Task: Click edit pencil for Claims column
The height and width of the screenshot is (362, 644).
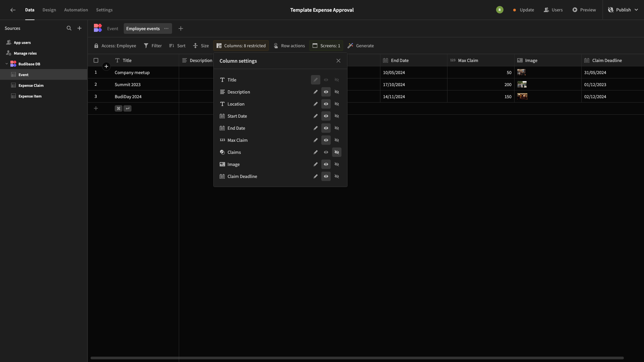Action: pyautogui.click(x=316, y=152)
